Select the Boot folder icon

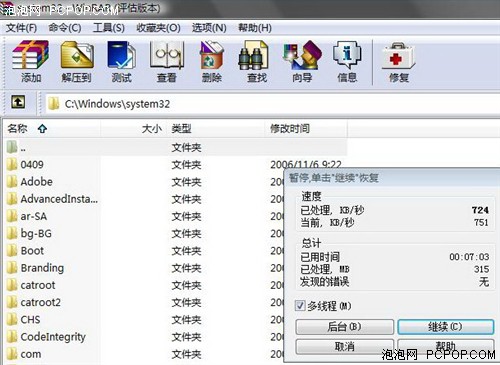pyautogui.click(x=12, y=250)
